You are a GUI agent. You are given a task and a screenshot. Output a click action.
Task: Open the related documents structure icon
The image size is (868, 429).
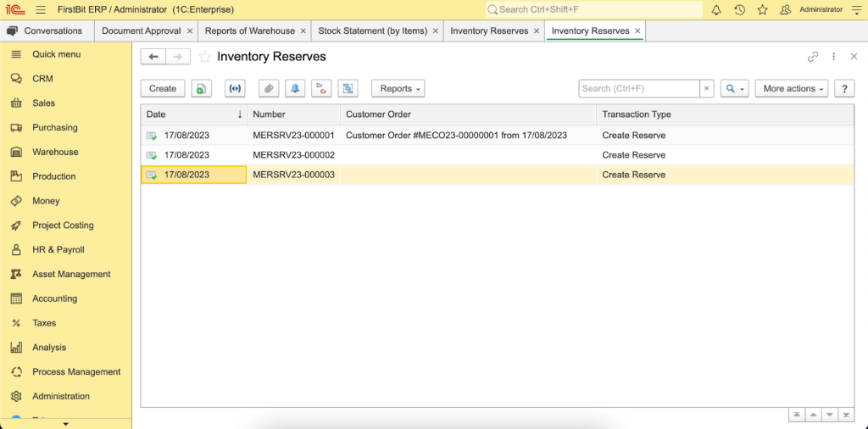[x=348, y=88]
